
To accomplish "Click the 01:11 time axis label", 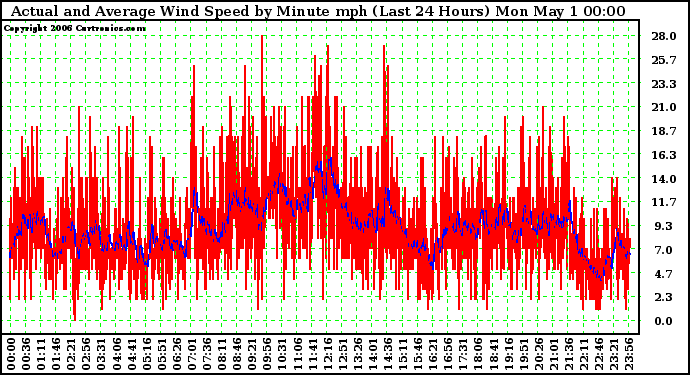I will (x=40, y=354).
